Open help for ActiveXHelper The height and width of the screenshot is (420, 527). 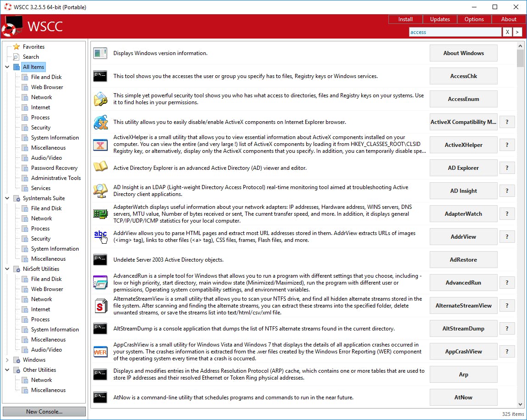point(507,145)
